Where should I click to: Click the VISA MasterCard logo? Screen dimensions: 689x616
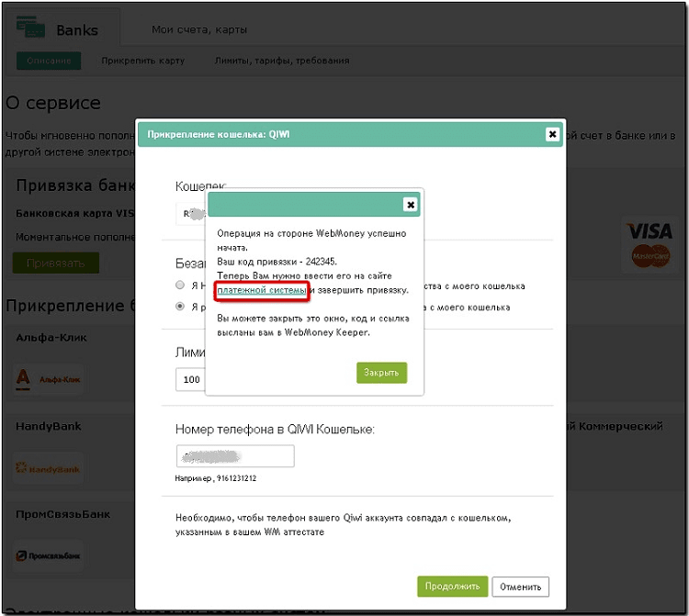point(649,245)
